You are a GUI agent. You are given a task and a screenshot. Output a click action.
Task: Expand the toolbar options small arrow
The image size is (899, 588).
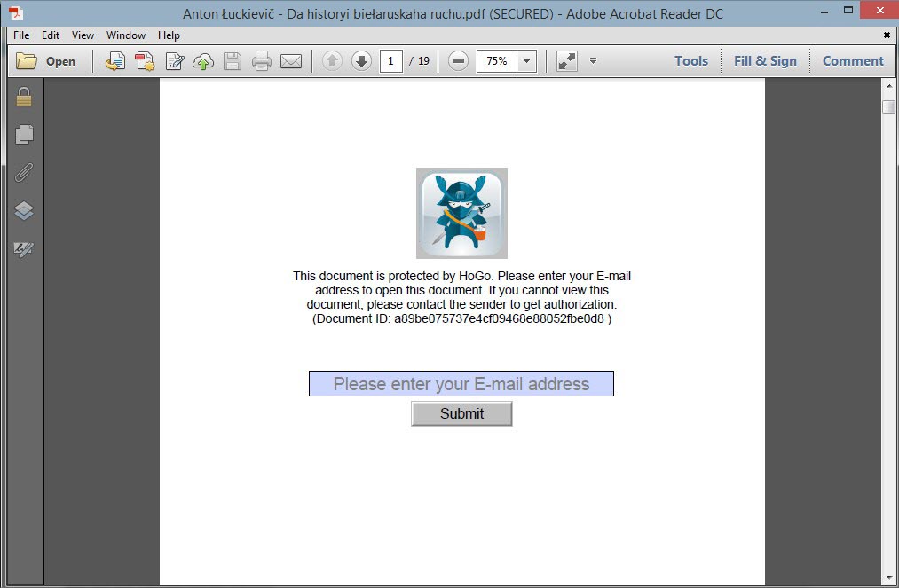(x=594, y=60)
